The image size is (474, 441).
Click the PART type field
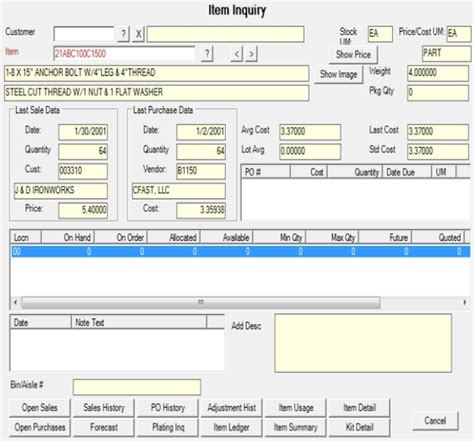[x=446, y=54]
